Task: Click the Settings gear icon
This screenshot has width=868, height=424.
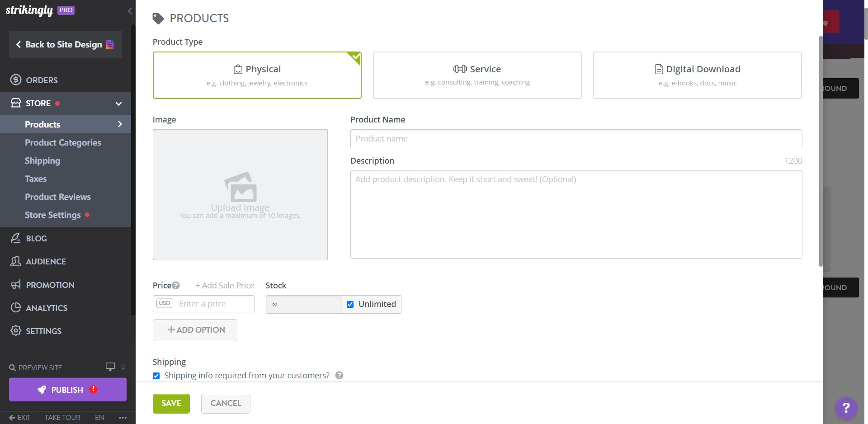Action: [x=15, y=331]
